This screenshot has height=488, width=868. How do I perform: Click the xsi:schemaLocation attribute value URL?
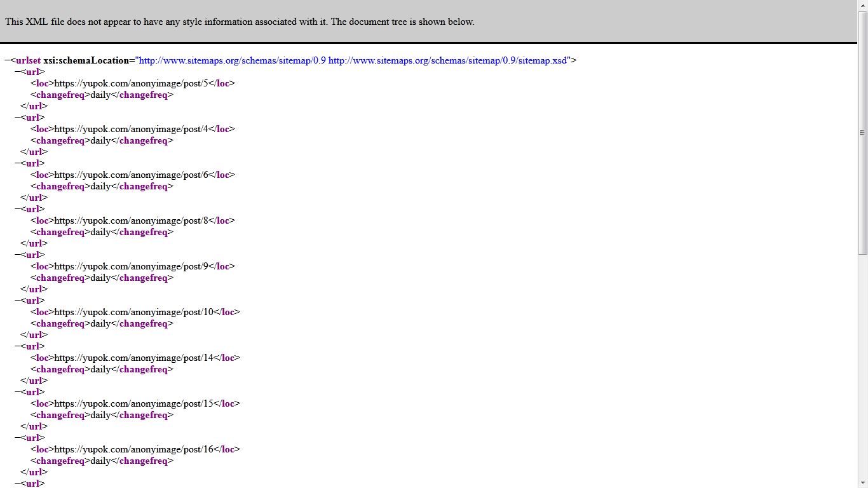353,60
